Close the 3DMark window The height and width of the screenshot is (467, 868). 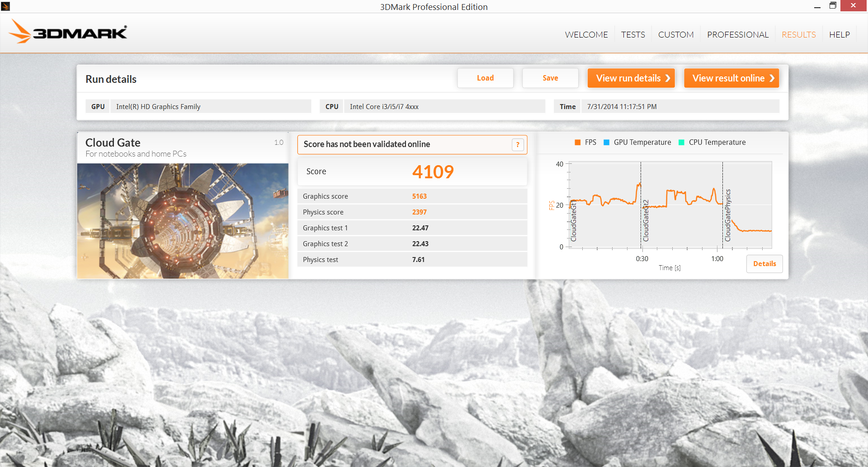pos(854,5)
